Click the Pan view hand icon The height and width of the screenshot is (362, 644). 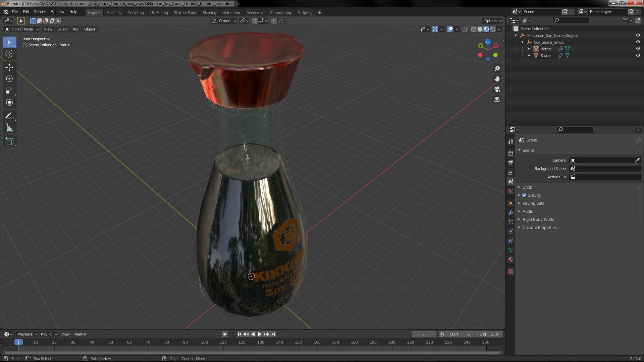[497, 79]
